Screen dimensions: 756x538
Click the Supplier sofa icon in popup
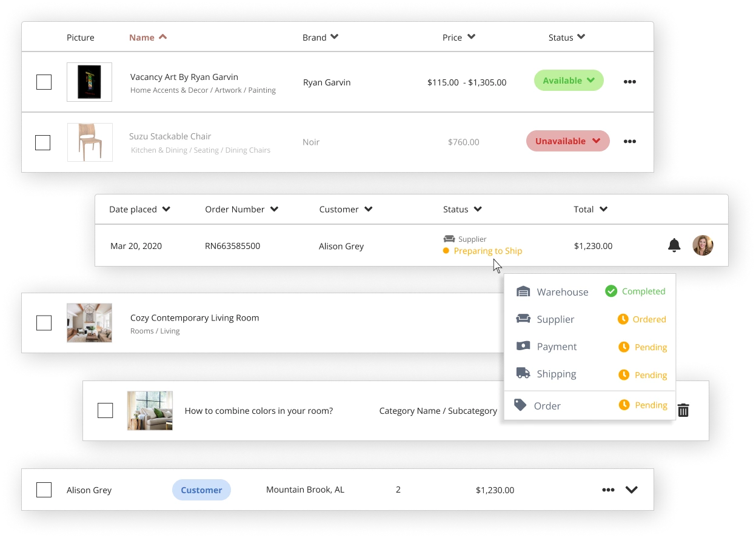(523, 319)
